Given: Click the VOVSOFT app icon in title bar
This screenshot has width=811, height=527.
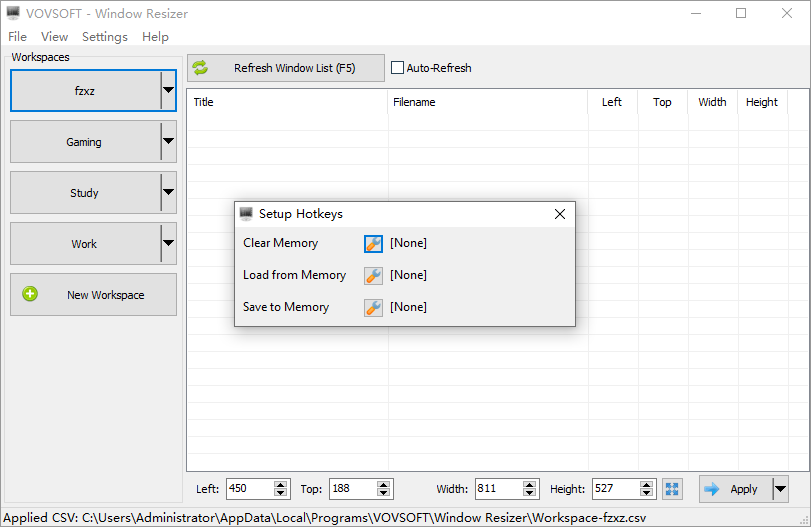Looking at the screenshot, I should pos(13,13).
